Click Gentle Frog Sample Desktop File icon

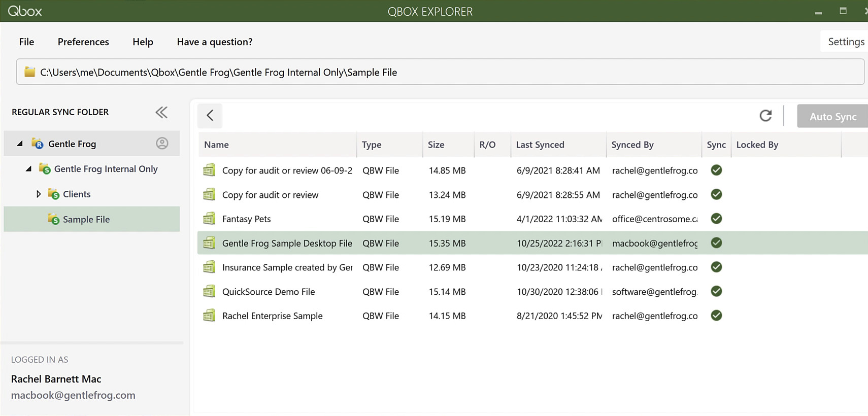coord(209,243)
